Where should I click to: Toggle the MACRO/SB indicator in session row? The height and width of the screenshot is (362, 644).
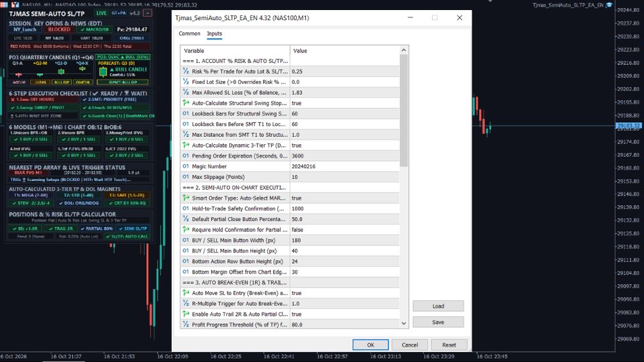click(95, 29)
